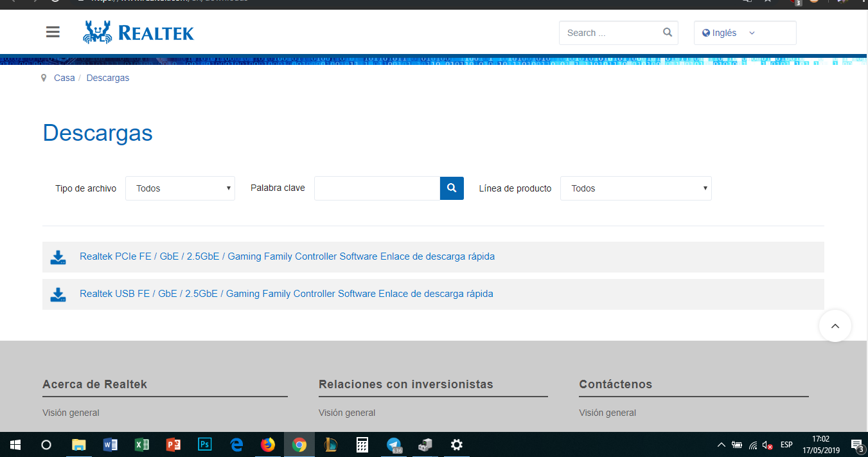Click the muted volume tray icon
Screen dimensions: 868x457
point(767,445)
